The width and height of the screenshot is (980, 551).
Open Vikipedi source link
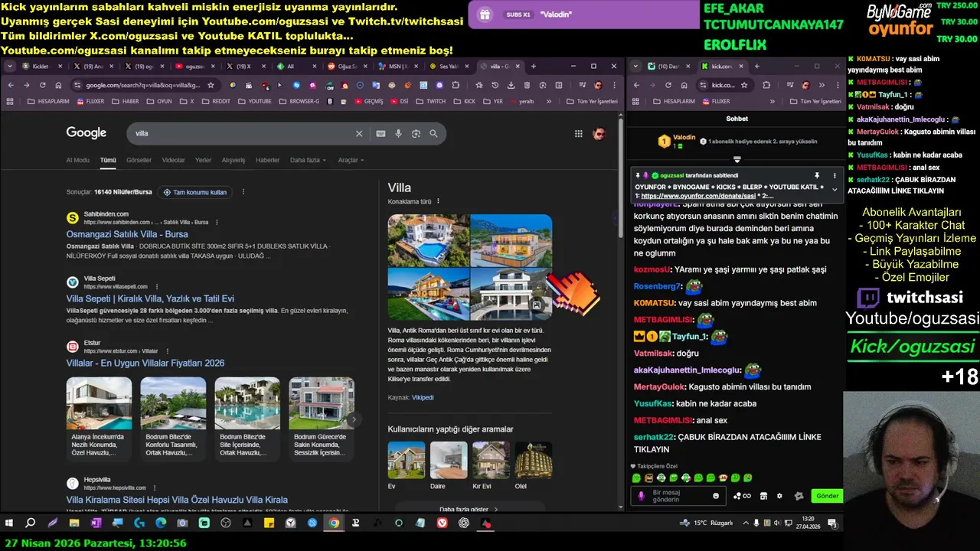423,398
